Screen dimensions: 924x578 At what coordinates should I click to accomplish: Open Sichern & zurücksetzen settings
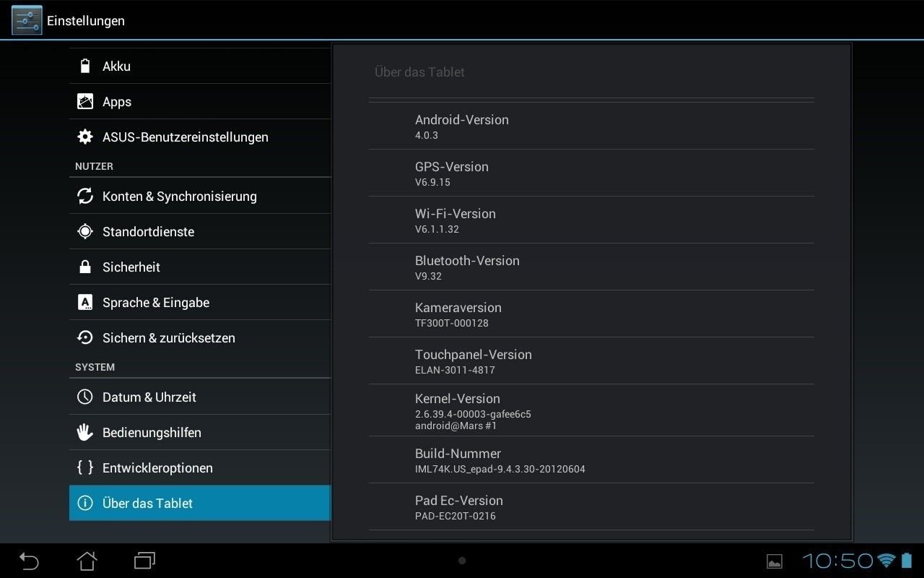pos(200,337)
